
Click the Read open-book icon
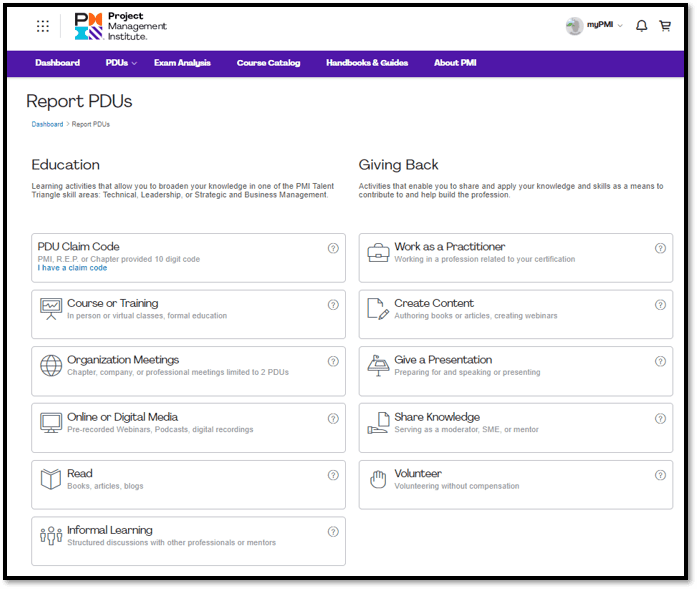51,479
